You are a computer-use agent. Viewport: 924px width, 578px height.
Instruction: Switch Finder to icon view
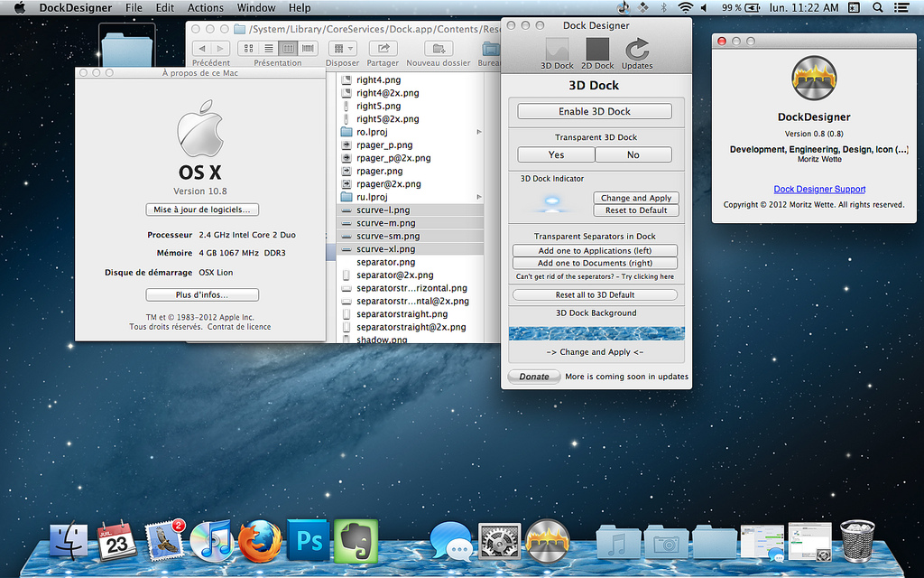(249, 49)
